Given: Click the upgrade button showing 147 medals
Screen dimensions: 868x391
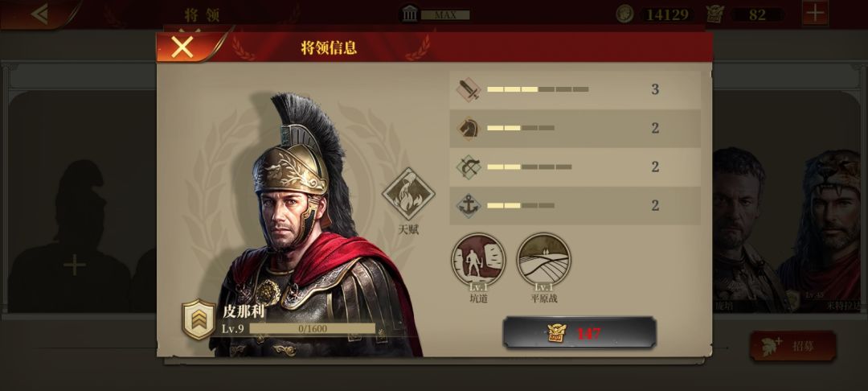Looking at the screenshot, I should [579, 333].
